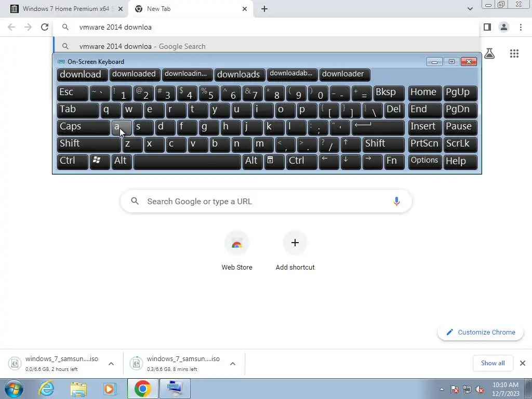Click the Del key on the keyboard

[395, 110]
